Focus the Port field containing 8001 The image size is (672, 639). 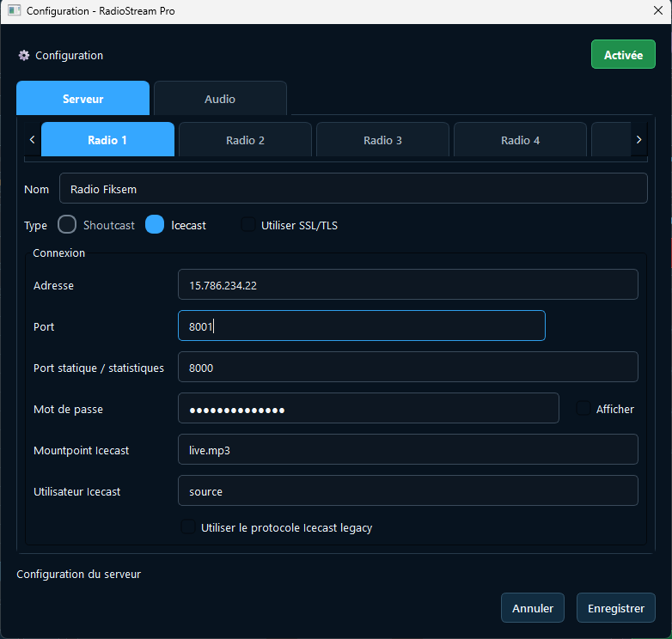click(362, 326)
